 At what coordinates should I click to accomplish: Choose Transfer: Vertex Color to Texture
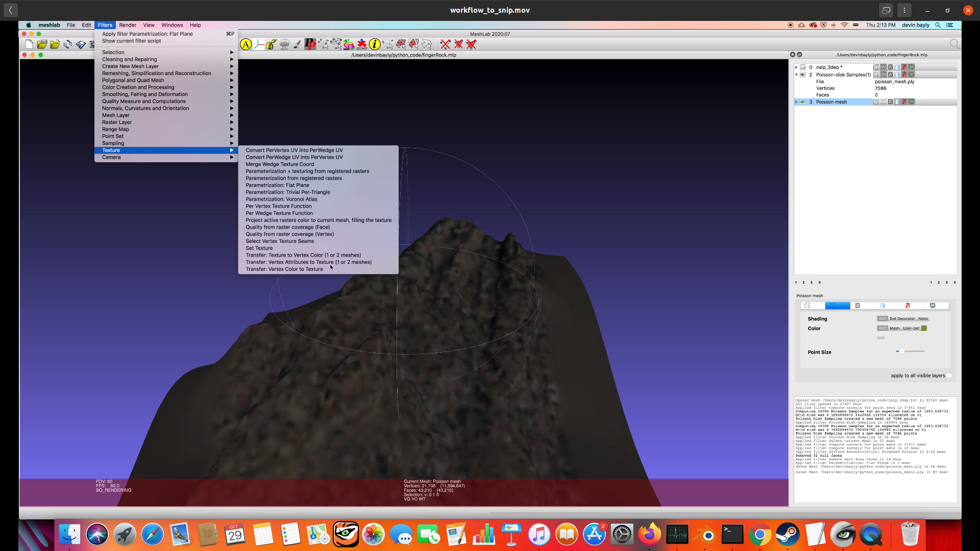coord(318,269)
